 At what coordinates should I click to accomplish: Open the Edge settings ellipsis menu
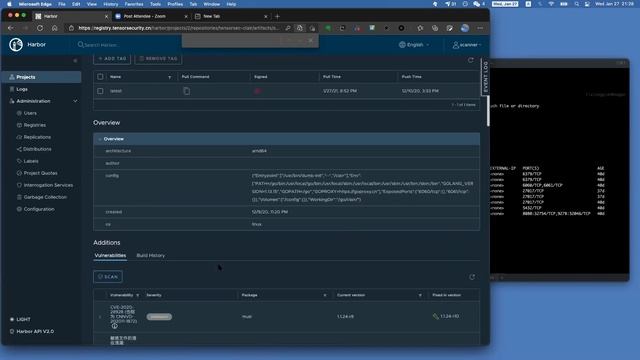480,28
